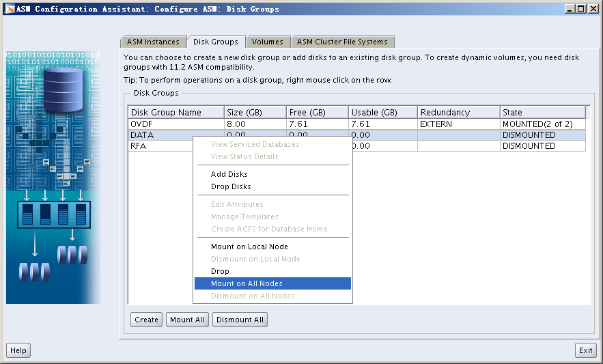603x364 pixels.
Task: Switch to the ASM Instances tab
Action: 153,42
